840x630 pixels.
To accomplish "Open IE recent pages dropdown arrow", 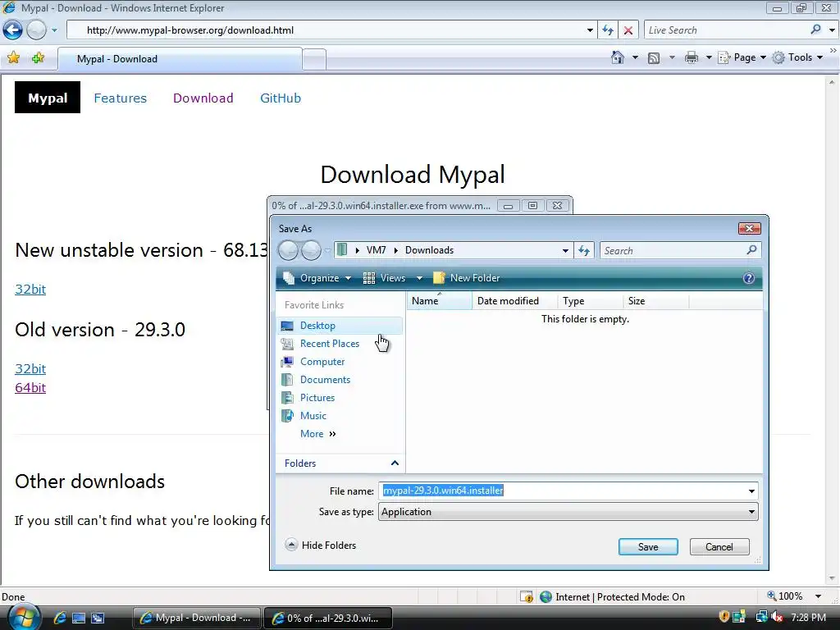I will click(x=54, y=30).
